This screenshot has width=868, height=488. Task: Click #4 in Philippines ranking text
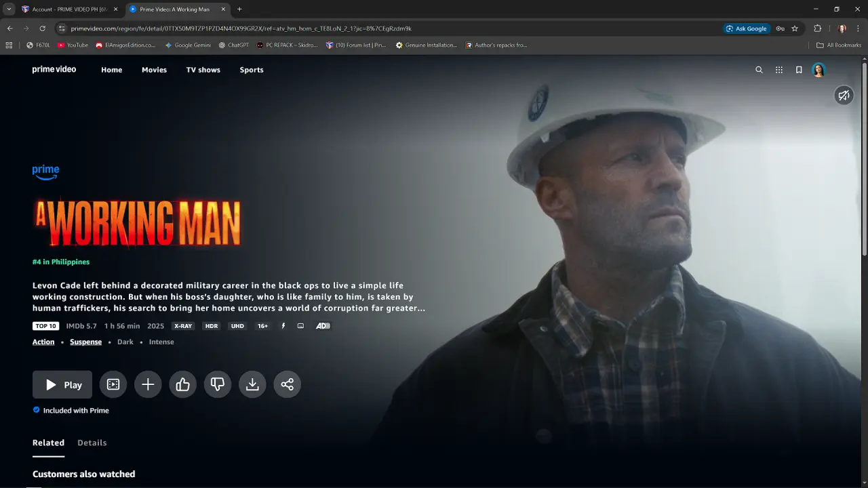pos(61,262)
